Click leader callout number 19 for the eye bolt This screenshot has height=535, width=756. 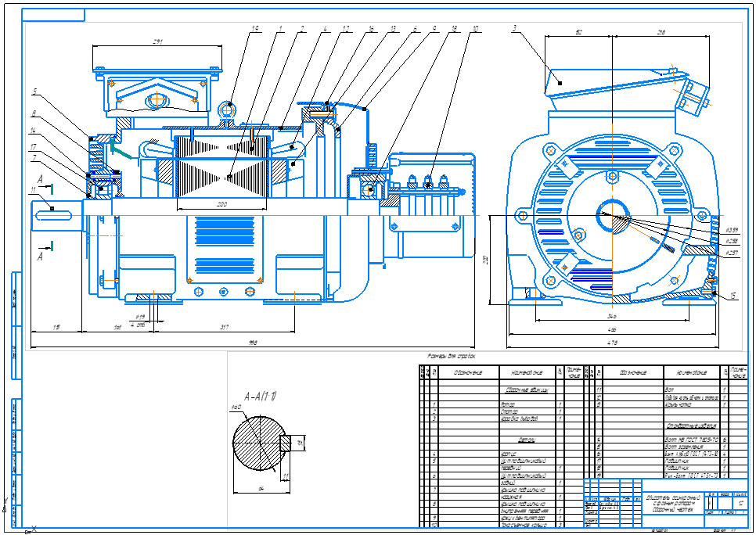pos(255,29)
